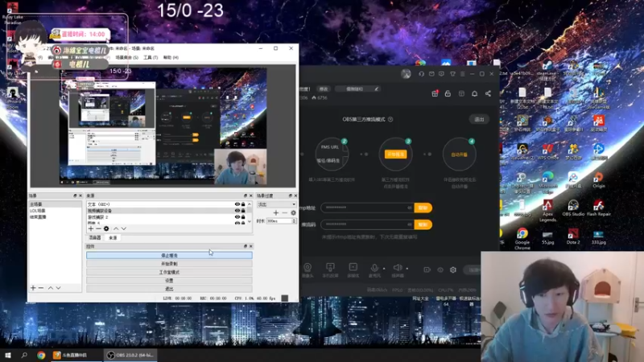The image size is (644, 362).
Task: Click orange 开始推流 button in streaming app
Action: tap(395, 154)
